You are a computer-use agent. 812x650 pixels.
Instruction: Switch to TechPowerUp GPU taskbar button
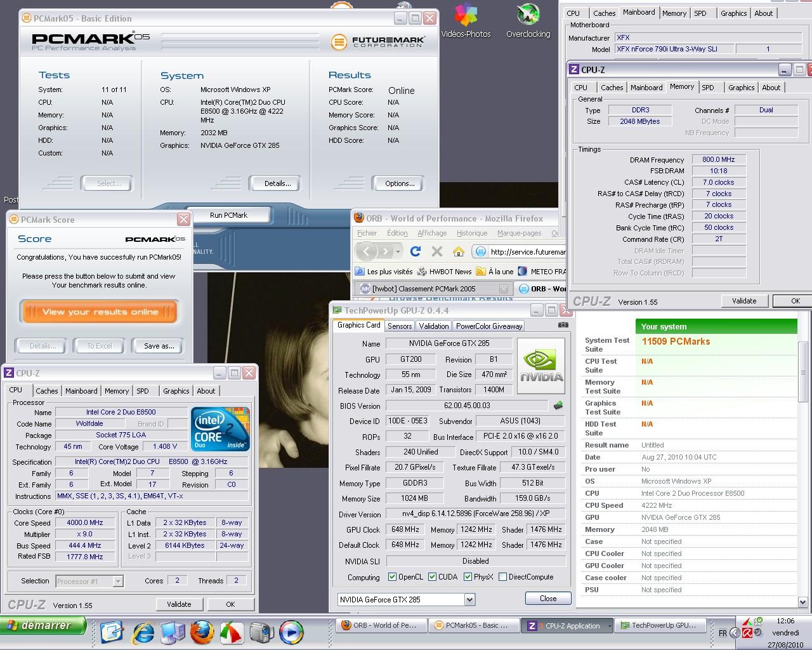pyautogui.click(x=660, y=625)
